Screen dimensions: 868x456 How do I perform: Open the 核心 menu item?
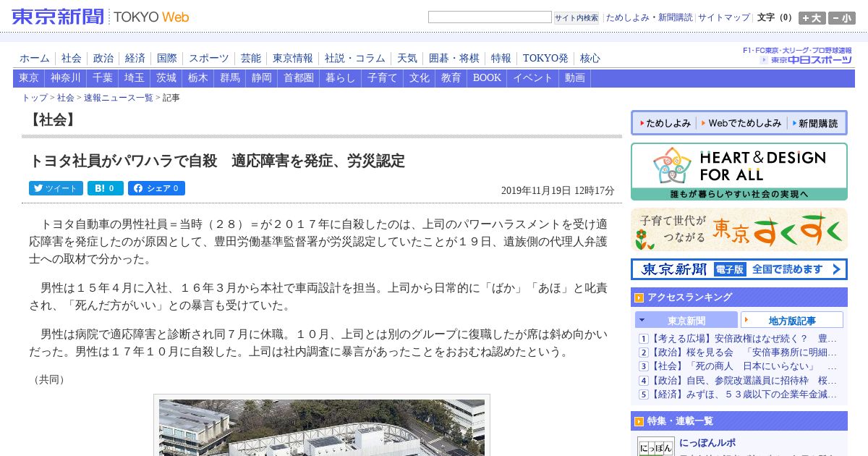pyautogui.click(x=590, y=59)
